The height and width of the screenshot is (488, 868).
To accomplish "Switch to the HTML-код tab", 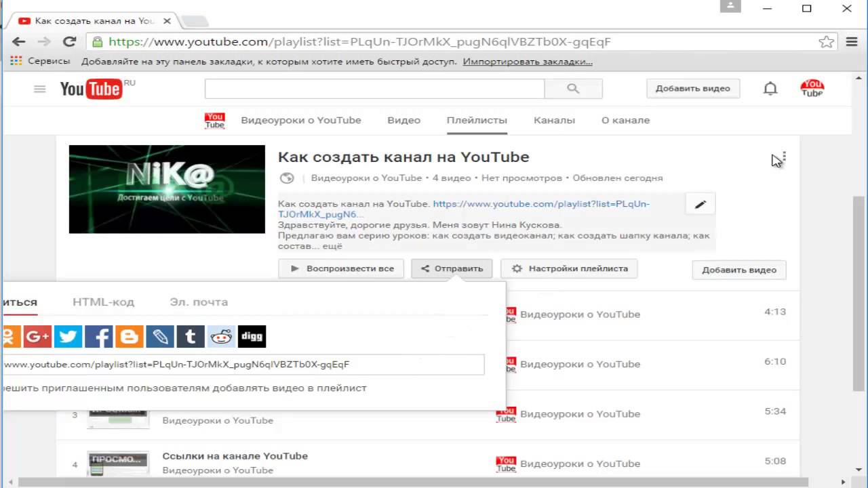I will 103,302.
